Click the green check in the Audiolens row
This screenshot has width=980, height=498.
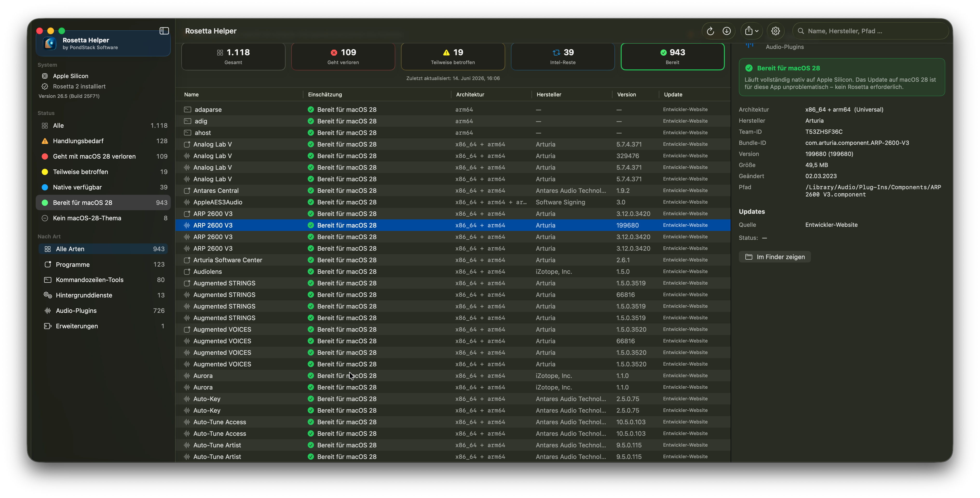click(x=311, y=272)
